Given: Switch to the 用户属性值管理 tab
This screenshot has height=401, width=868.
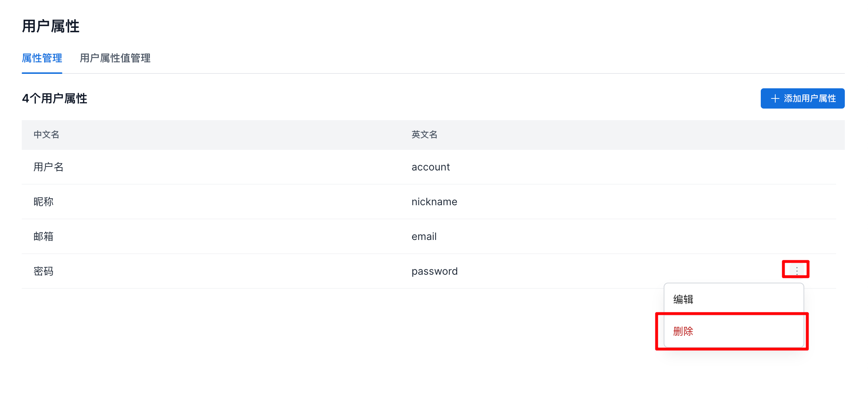Looking at the screenshot, I should click(115, 58).
